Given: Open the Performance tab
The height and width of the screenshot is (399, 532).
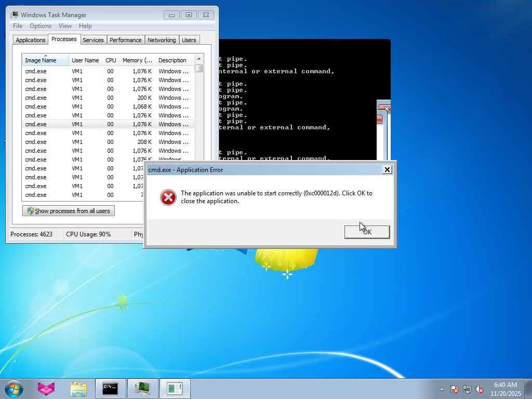Looking at the screenshot, I should [x=126, y=39].
